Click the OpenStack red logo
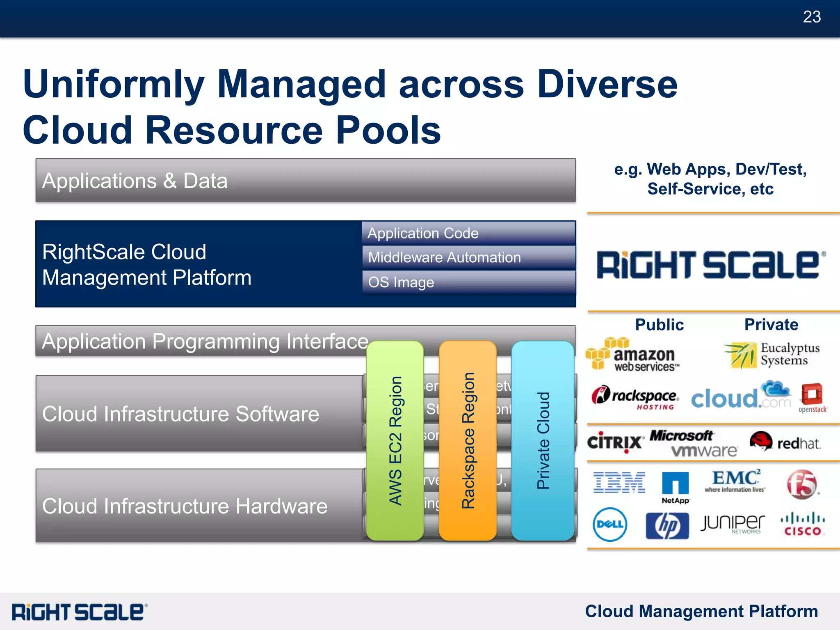Viewport: 840px width, 630px height. pyautogui.click(x=812, y=397)
